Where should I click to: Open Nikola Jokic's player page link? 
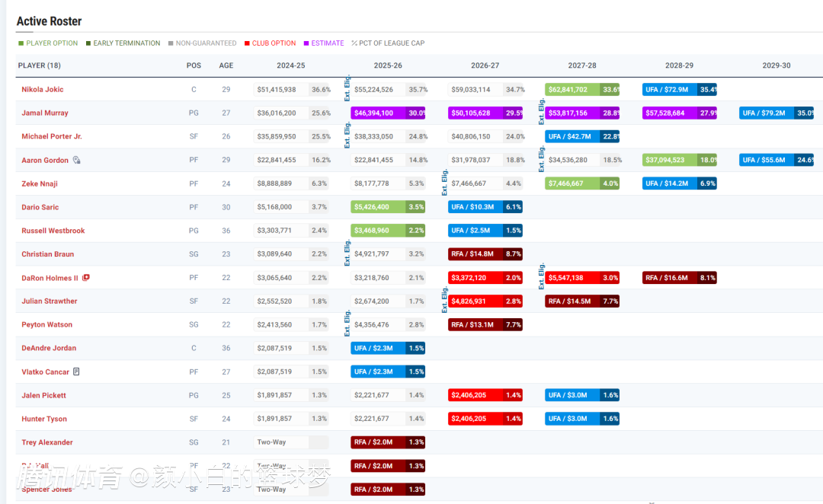(x=43, y=90)
